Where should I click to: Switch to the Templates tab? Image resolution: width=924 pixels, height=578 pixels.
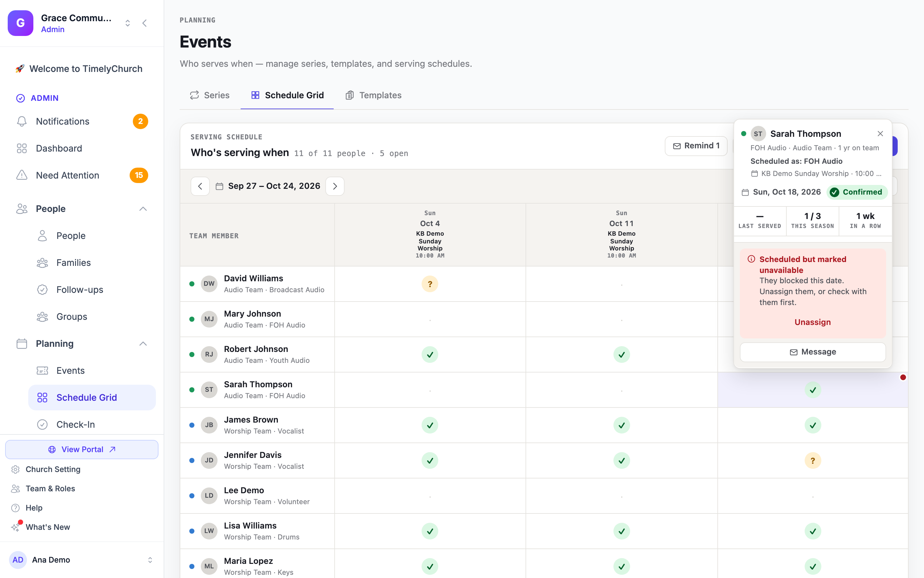[373, 95]
